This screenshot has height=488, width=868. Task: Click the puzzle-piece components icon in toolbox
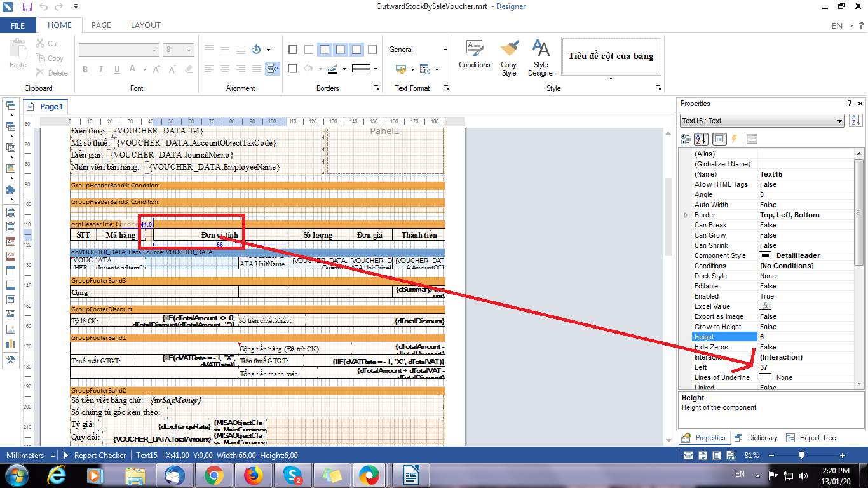pos(10,189)
